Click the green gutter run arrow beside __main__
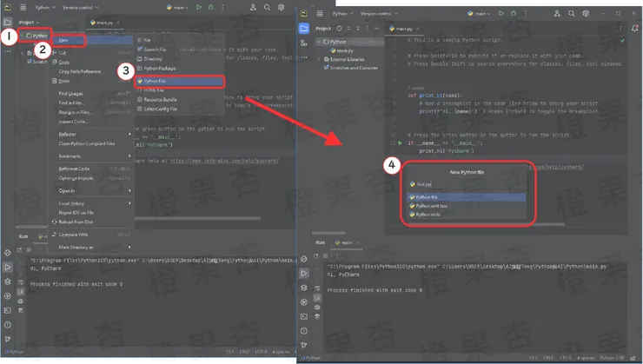This screenshot has width=643, height=364. pos(400,142)
